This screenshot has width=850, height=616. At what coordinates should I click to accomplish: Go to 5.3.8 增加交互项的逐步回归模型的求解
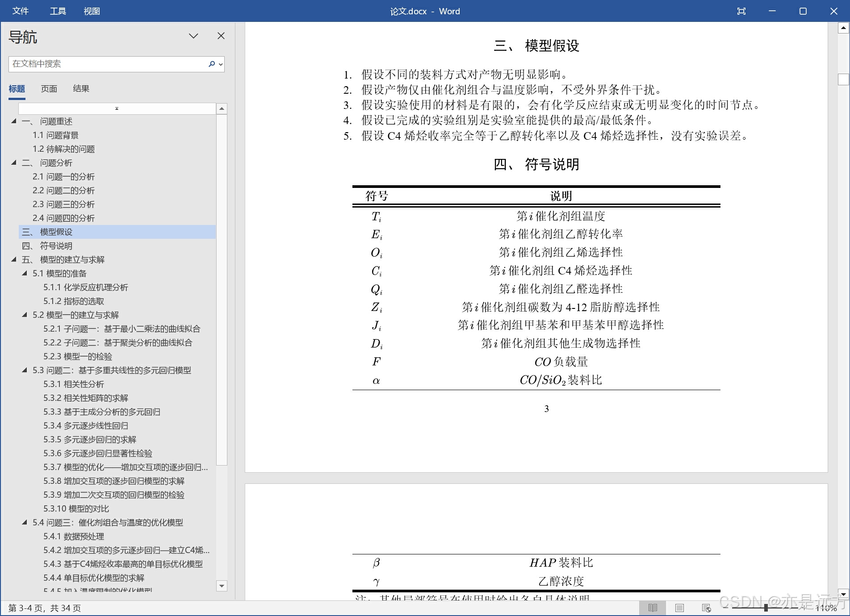[114, 481]
